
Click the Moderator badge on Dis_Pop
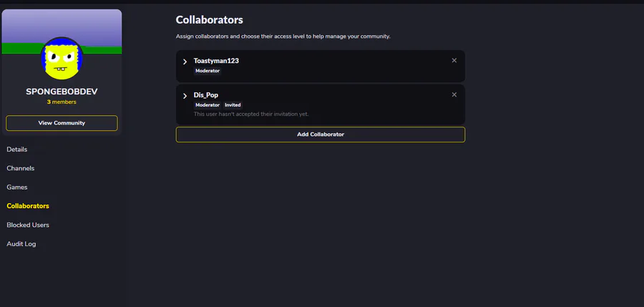[x=208, y=105]
